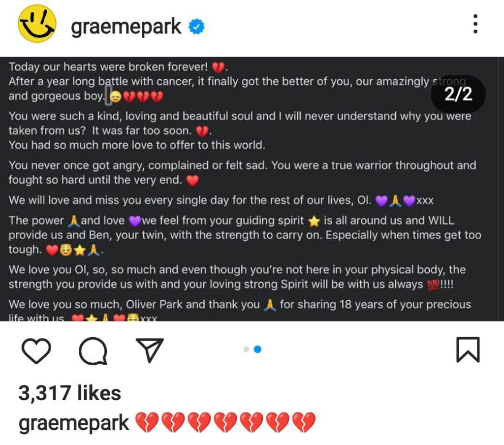Tap the 100 emoji in the post image
Image resolution: width=504 pixels, height=445 pixels.
(432, 285)
